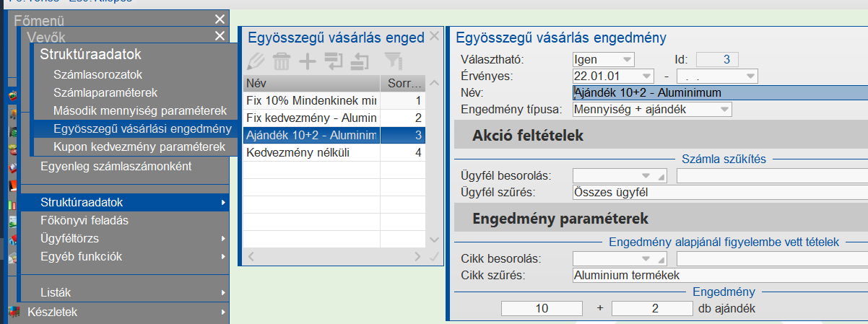Click the move row down icon
Viewport: 868px width, 324px height.
(334, 61)
